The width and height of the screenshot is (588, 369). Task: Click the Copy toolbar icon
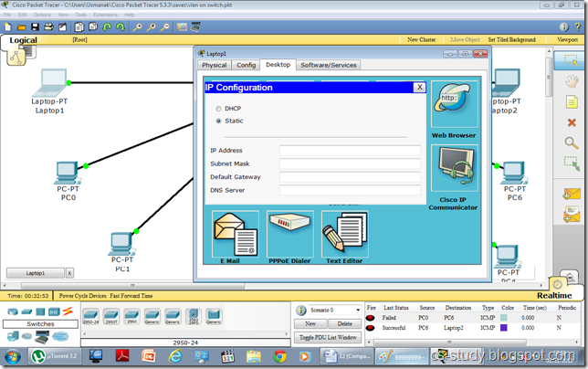click(x=79, y=27)
